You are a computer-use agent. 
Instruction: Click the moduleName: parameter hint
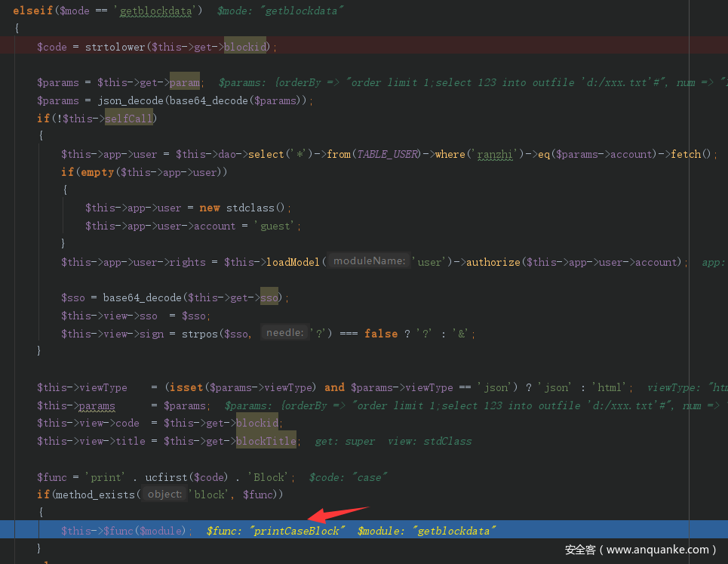click(368, 262)
